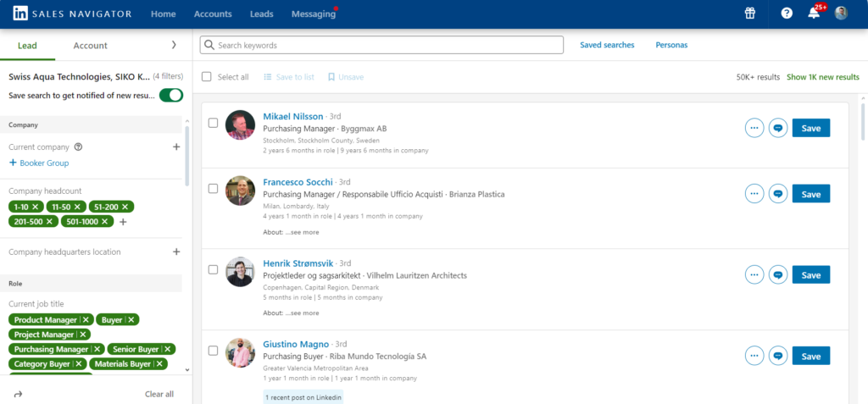Remove the 201-500 headcount filter
868x404 pixels.
coord(49,221)
